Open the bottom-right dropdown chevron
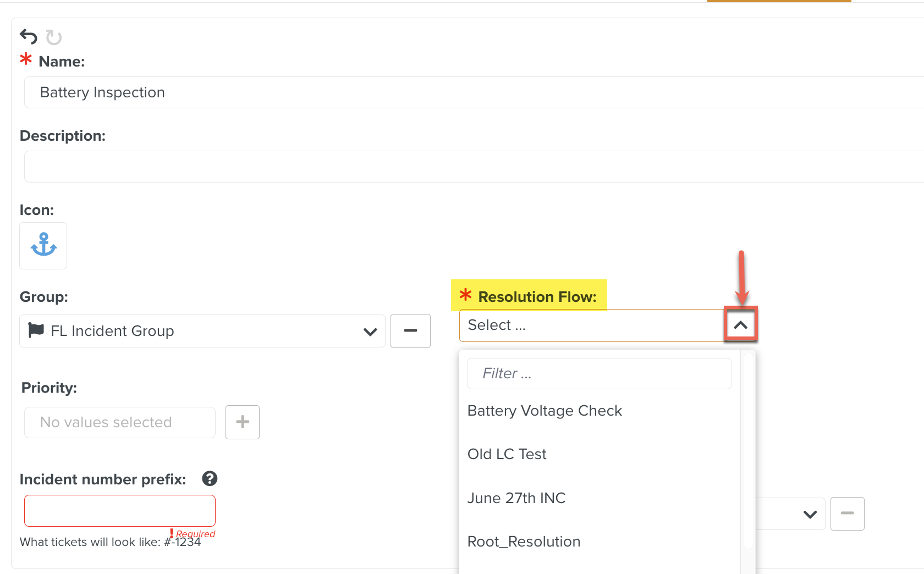Image resolution: width=924 pixels, height=574 pixels. coord(809,514)
